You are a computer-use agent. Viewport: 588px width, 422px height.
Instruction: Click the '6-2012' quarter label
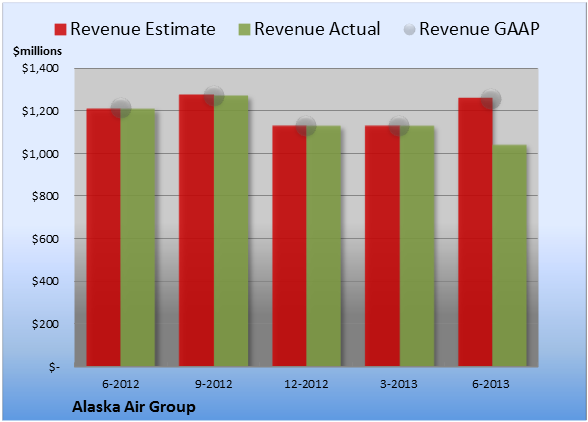point(121,384)
